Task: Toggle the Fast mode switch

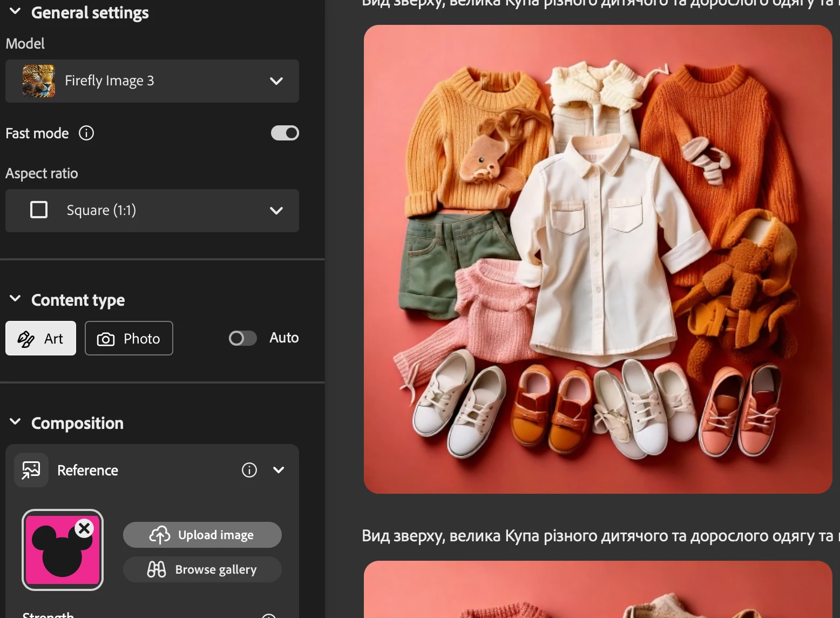Action: coord(285,133)
